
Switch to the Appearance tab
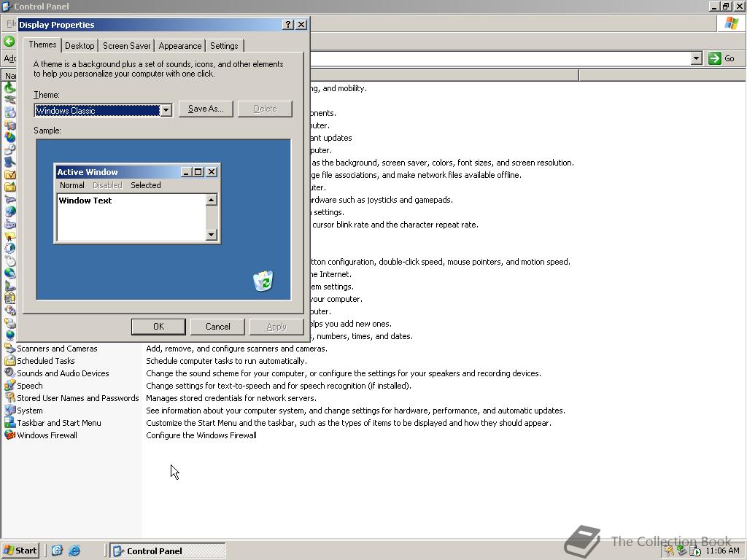click(x=180, y=46)
